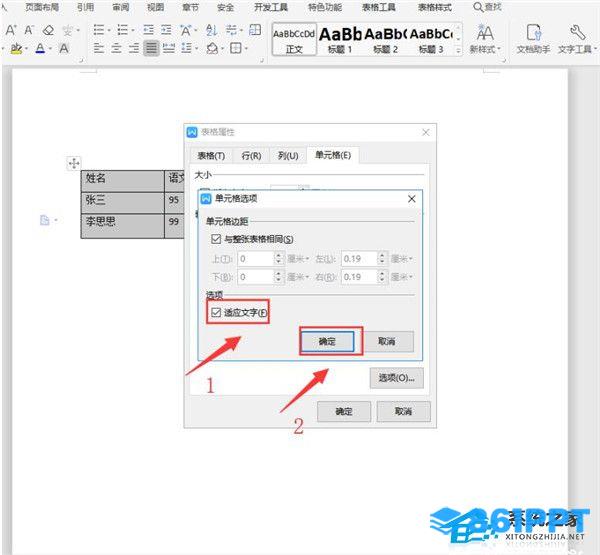Open line spacing options

coord(186,48)
